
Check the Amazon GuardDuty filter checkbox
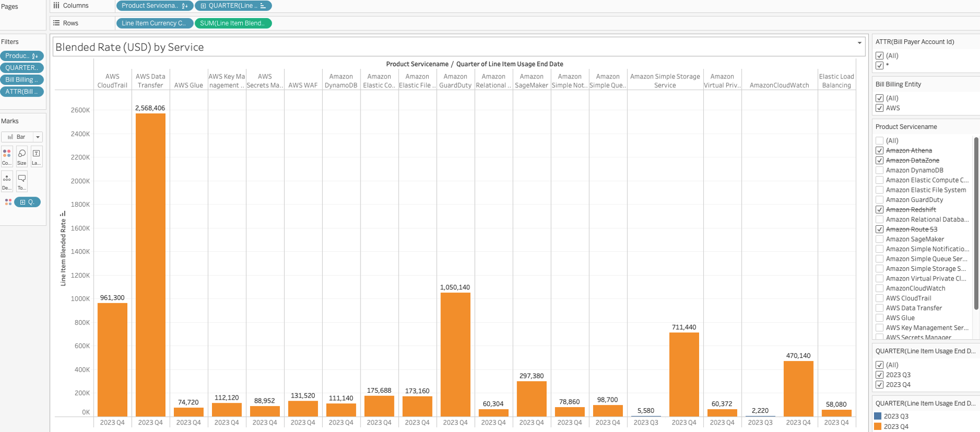pos(879,200)
